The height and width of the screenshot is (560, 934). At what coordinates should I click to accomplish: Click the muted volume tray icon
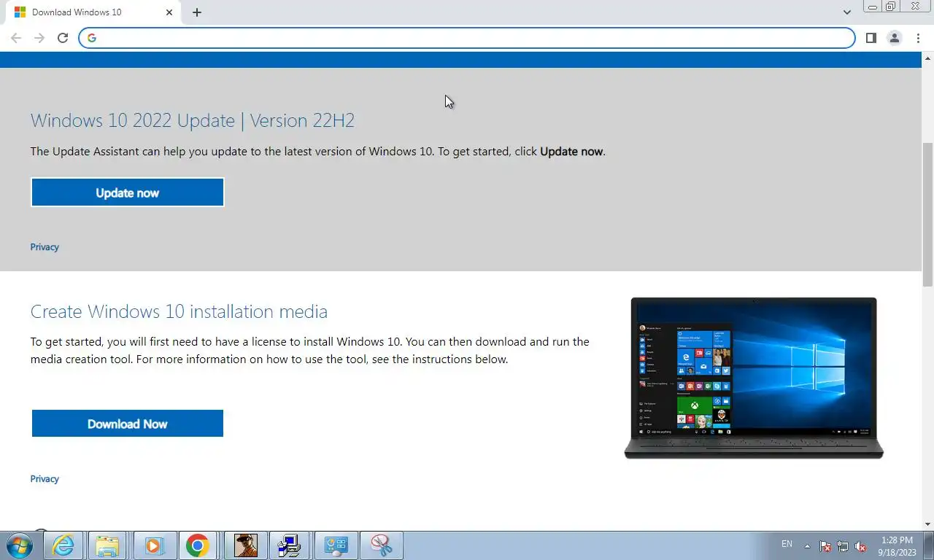tap(860, 546)
